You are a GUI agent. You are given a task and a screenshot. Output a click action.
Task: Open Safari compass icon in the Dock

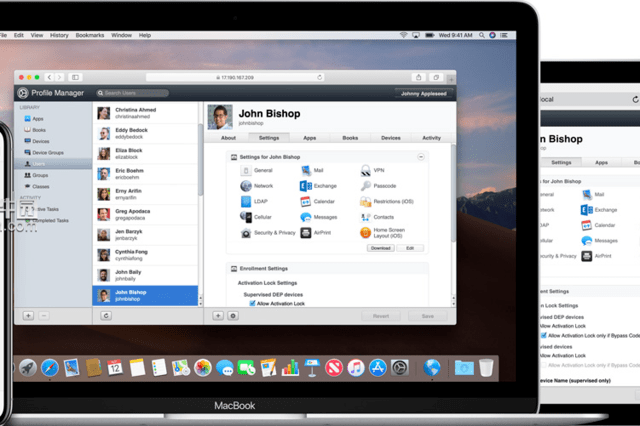(x=50, y=368)
